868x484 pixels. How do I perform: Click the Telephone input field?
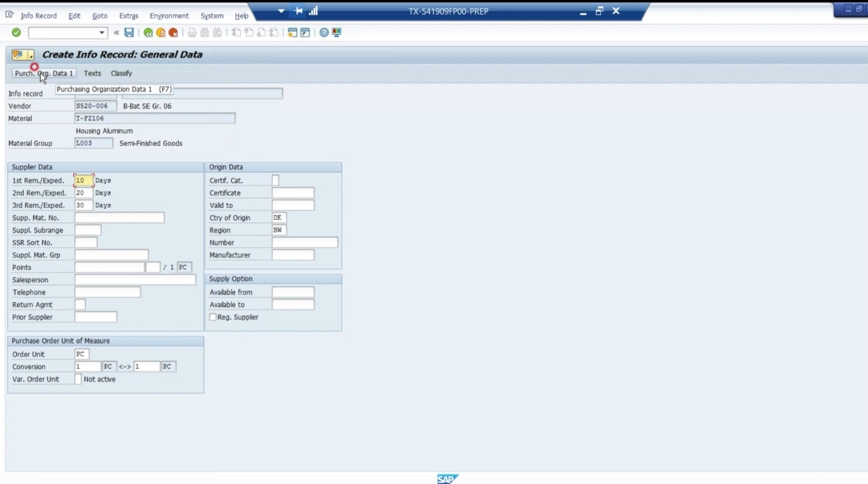(x=107, y=292)
